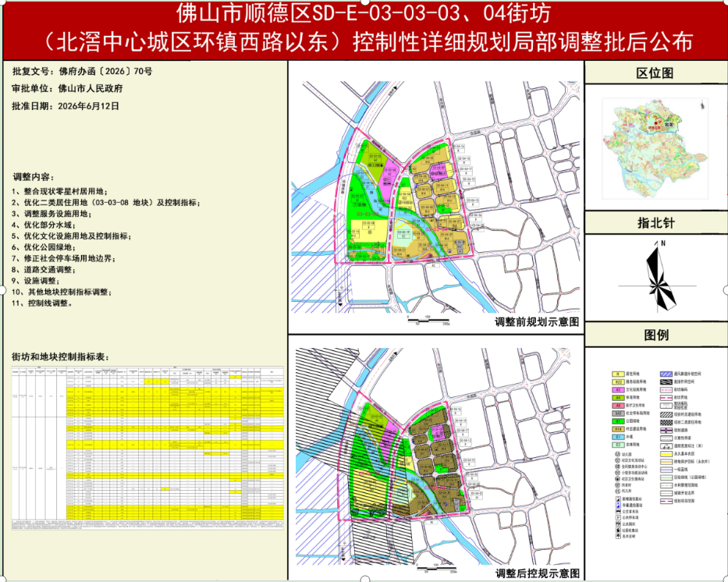The height and width of the screenshot is (582, 728).
Task: Click the 小型多功能运动场 legend symbol
Action: click(x=617, y=473)
